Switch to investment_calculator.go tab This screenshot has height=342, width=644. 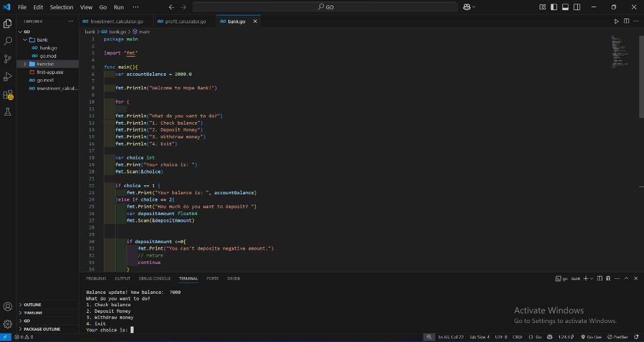click(x=117, y=21)
